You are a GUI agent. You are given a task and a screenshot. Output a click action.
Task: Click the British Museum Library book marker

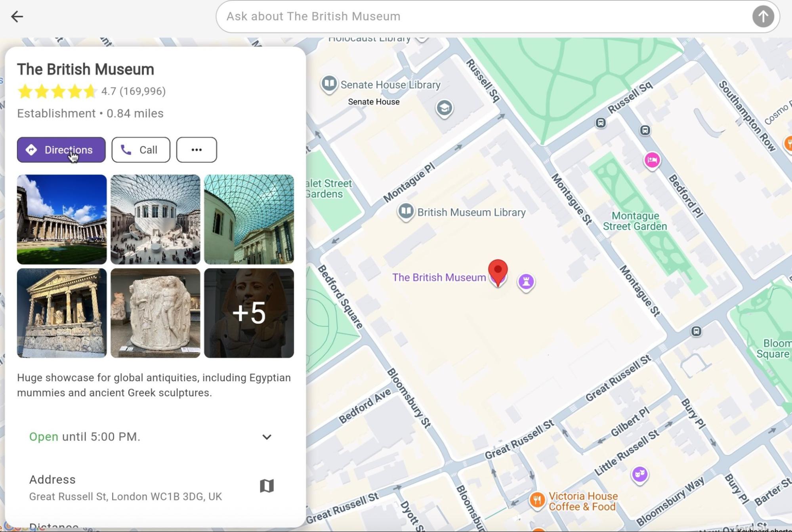(406, 212)
